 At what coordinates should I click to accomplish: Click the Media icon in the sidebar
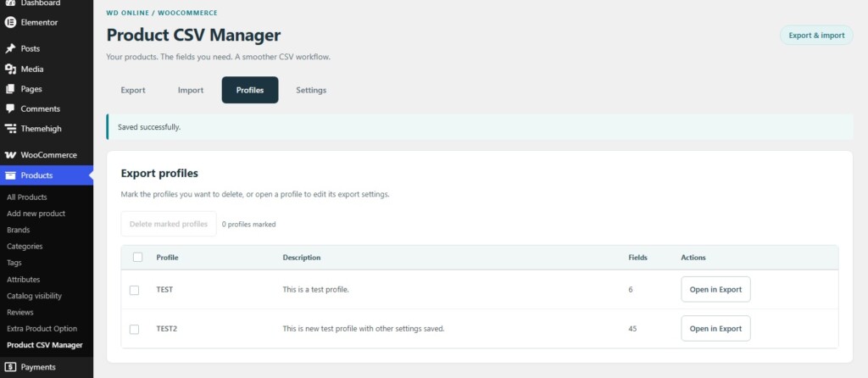pos(10,69)
